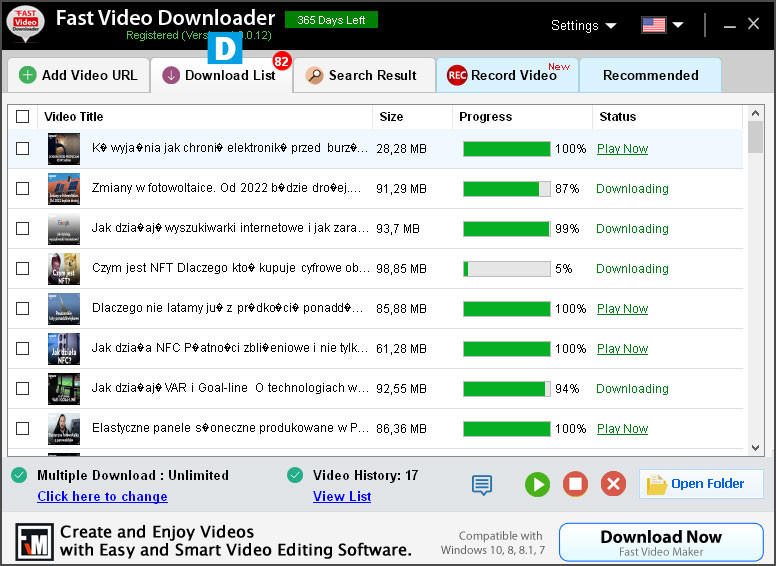
Task: Check the box for Zmiany w fotowoltaice row
Action: pos(22,189)
